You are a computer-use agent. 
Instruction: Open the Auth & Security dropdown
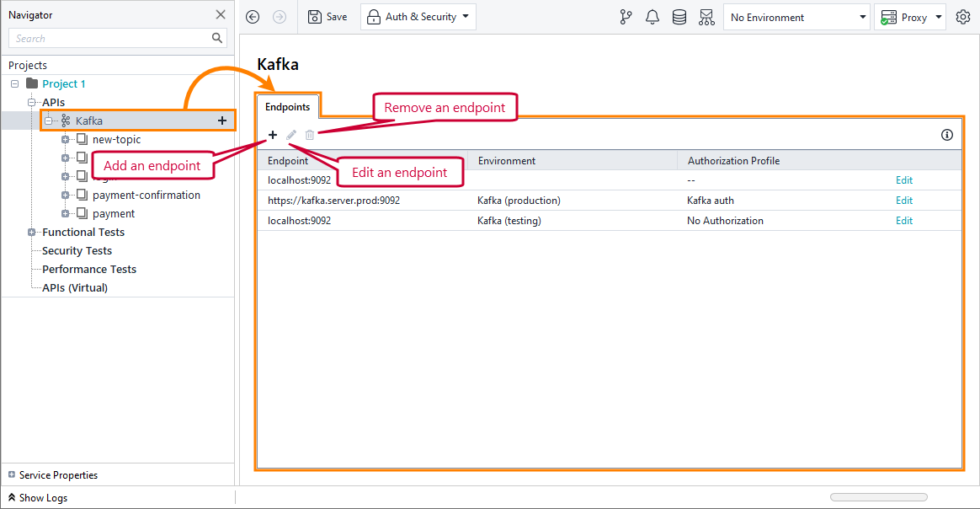pyautogui.click(x=418, y=16)
